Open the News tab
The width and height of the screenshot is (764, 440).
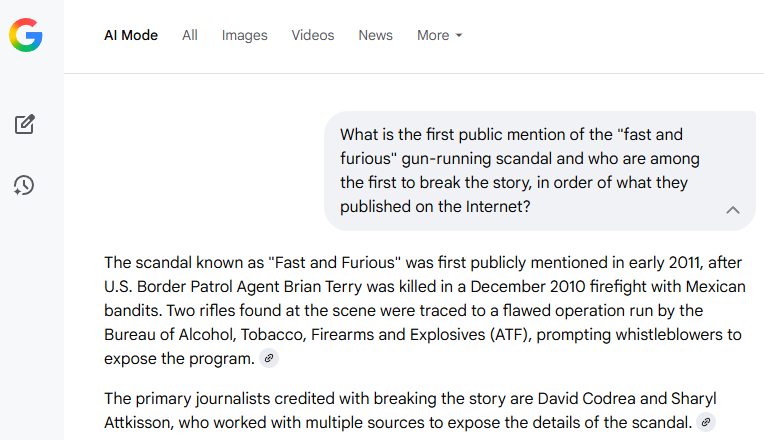click(375, 35)
